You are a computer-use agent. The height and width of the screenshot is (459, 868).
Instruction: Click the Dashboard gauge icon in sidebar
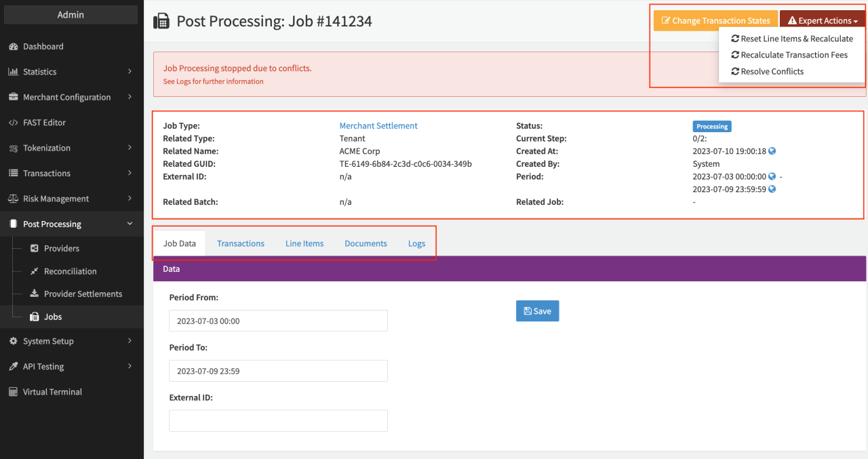point(13,47)
